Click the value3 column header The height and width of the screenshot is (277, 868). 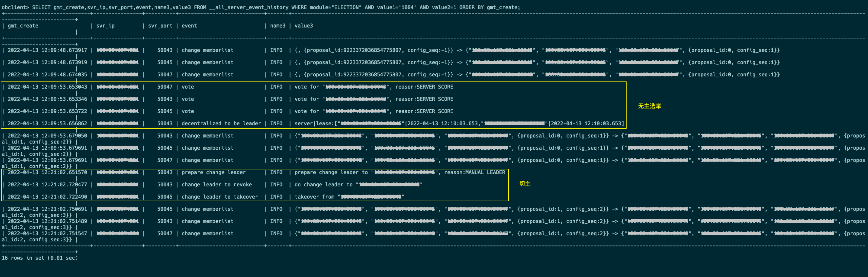(x=304, y=26)
